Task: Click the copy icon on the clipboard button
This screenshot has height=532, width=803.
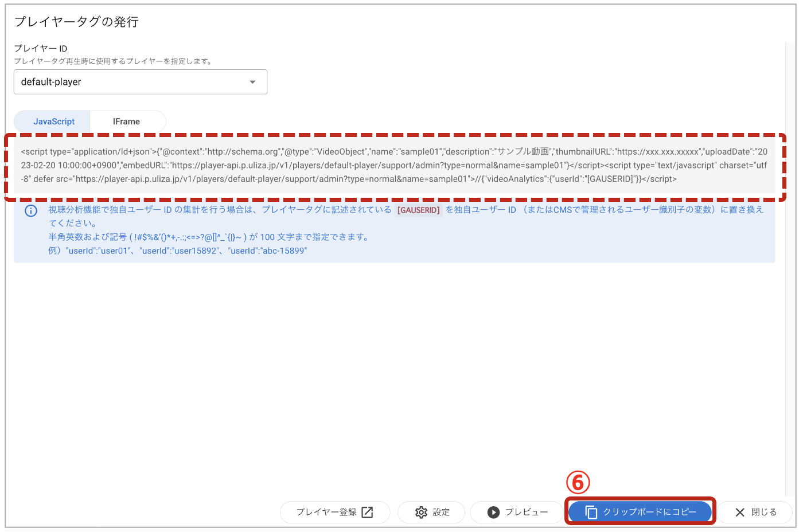Action: tap(591, 512)
